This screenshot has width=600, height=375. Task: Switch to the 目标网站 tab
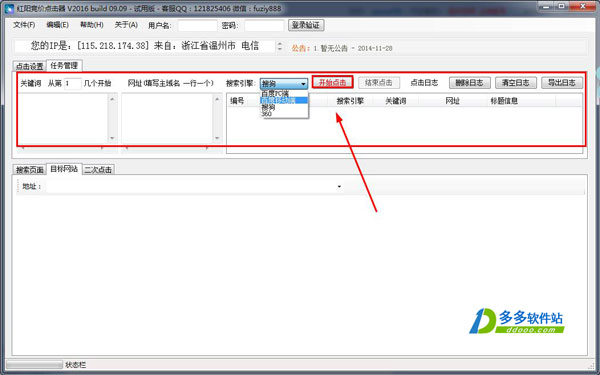pyautogui.click(x=64, y=169)
